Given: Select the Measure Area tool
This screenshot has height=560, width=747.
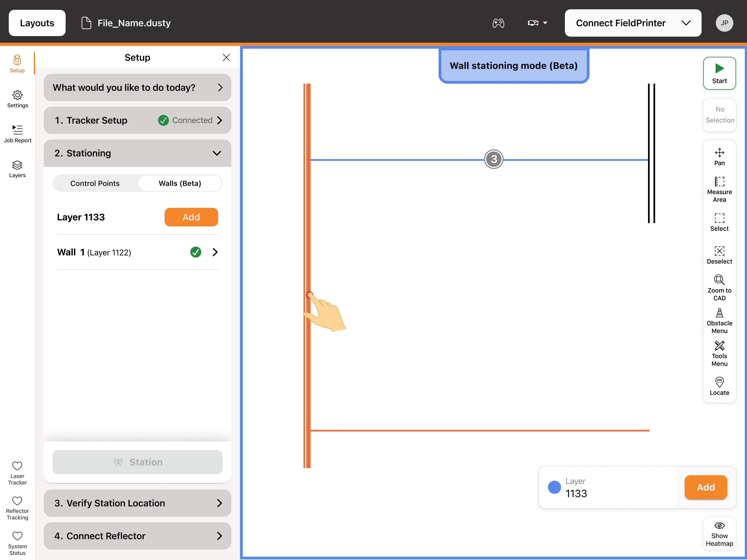Looking at the screenshot, I should pos(719,189).
